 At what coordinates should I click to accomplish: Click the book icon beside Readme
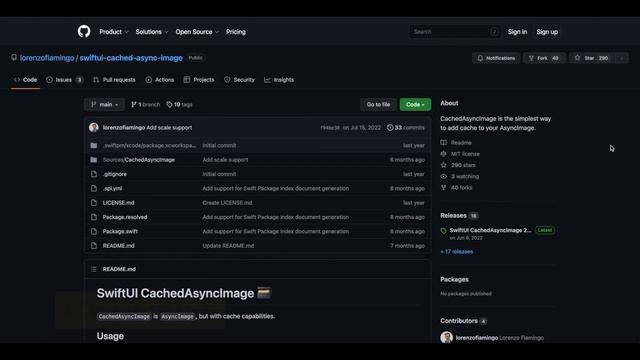[x=444, y=142]
